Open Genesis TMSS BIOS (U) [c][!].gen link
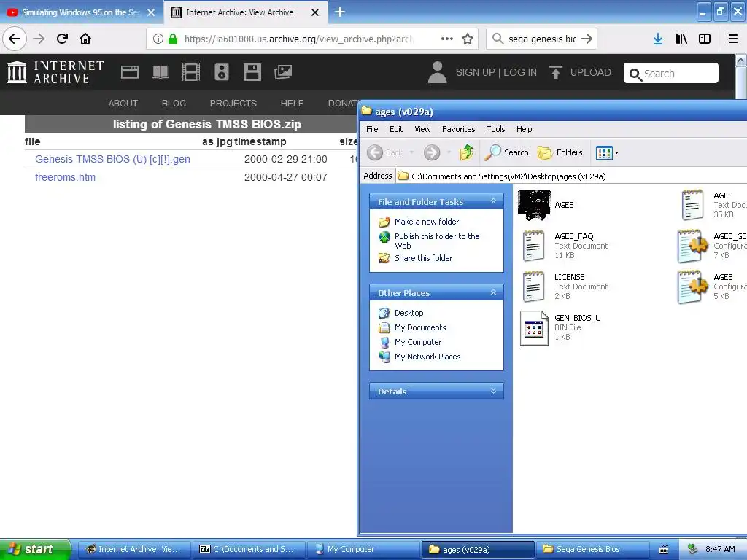 pos(112,159)
